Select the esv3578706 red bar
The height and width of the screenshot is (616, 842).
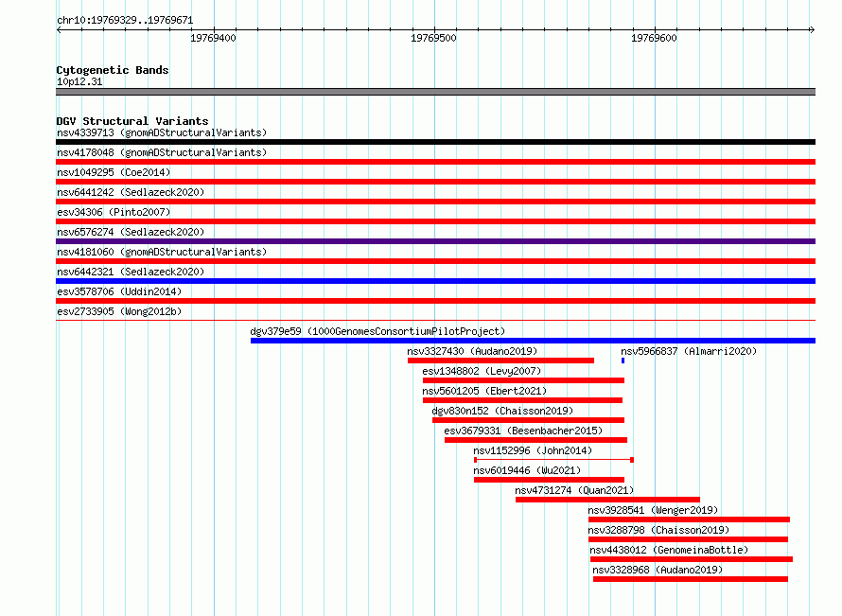click(435, 301)
